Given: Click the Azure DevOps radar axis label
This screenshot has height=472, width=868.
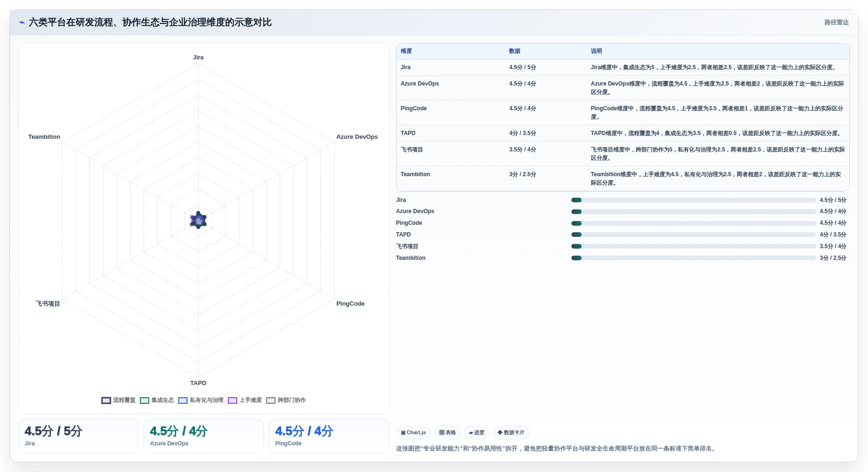Looking at the screenshot, I should tap(357, 137).
